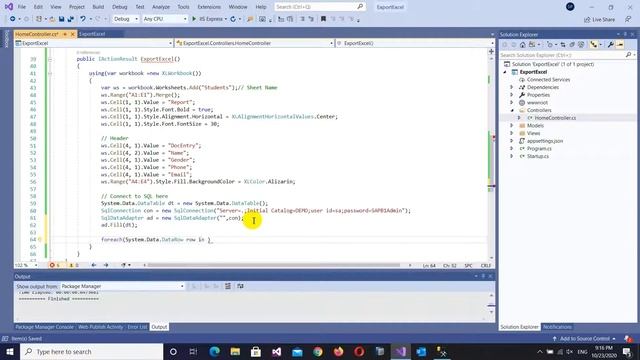Click the feedback icon at top right
Image resolution: width=640 pixels, height=360 pixels.
coord(628,19)
